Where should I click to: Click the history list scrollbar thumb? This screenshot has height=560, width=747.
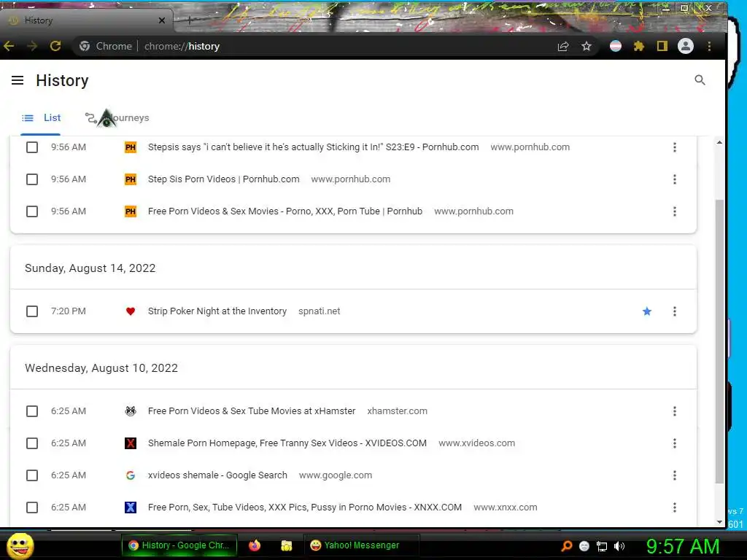(719, 341)
